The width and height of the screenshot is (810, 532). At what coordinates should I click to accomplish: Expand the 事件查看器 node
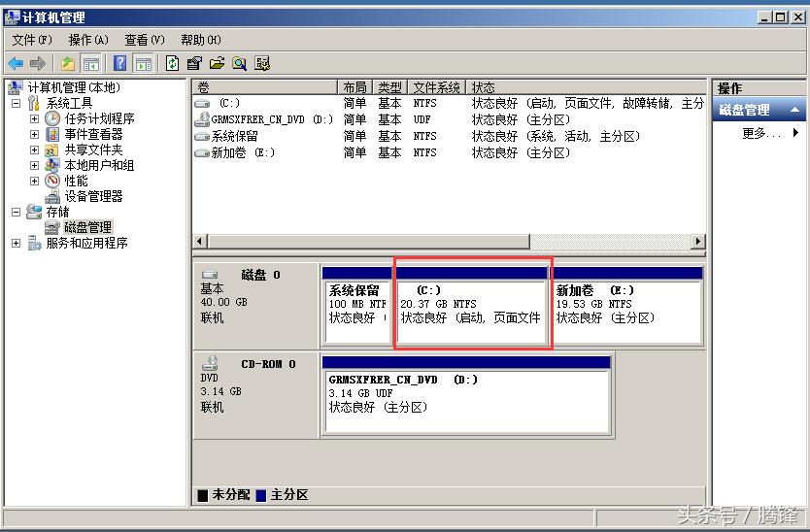click(x=34, y=134)
